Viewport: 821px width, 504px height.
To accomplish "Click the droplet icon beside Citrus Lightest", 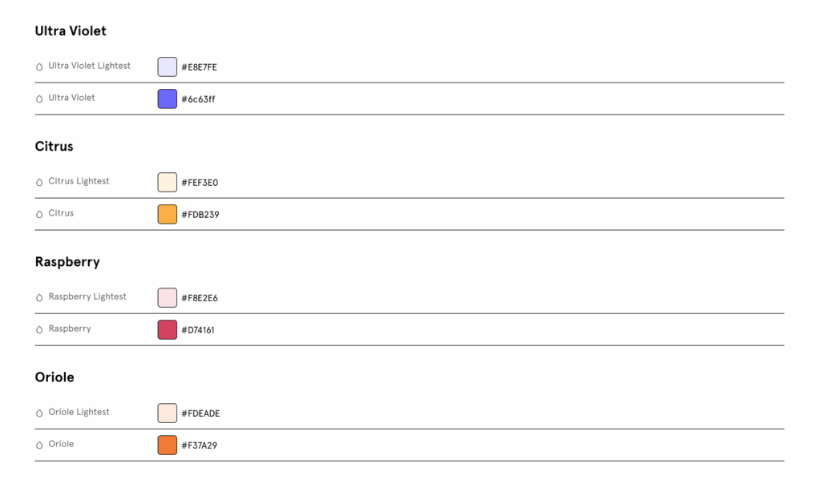I will [39, 183].
